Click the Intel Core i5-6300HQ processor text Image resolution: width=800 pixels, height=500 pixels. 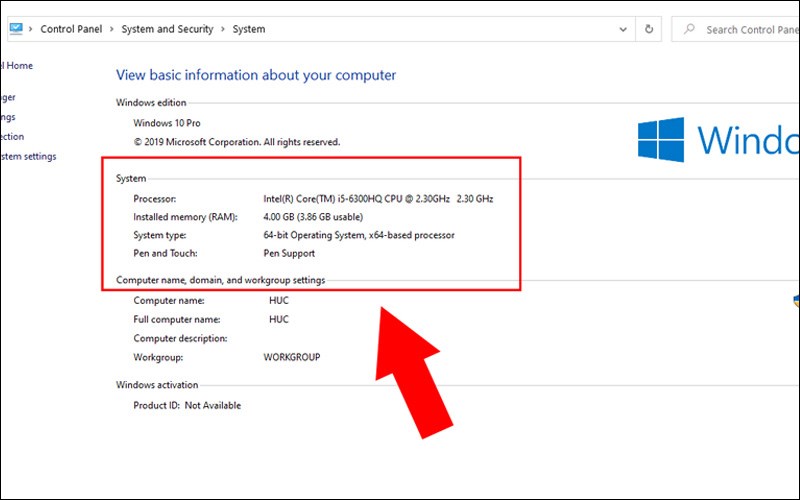tap(378, 199)
